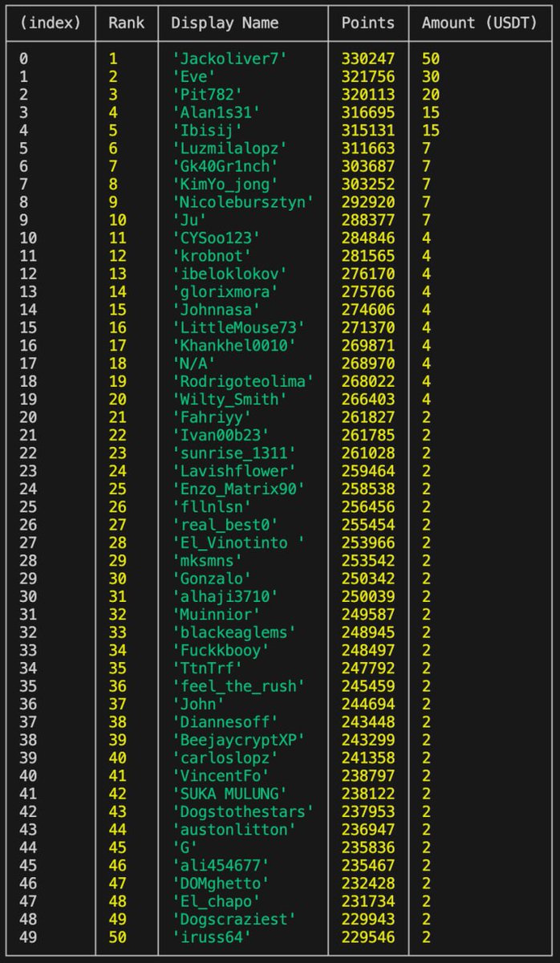The height and width of the screenshot is (963, 560).
Task: Select the name 'Rodrigoteolima'
Action: pos(242,381)
